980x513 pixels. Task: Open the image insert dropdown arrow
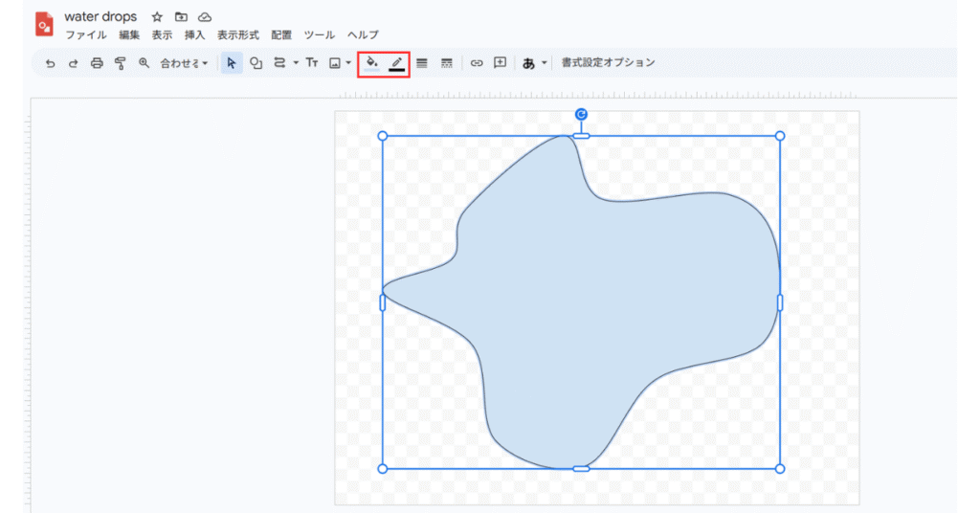tap(348, 63)
